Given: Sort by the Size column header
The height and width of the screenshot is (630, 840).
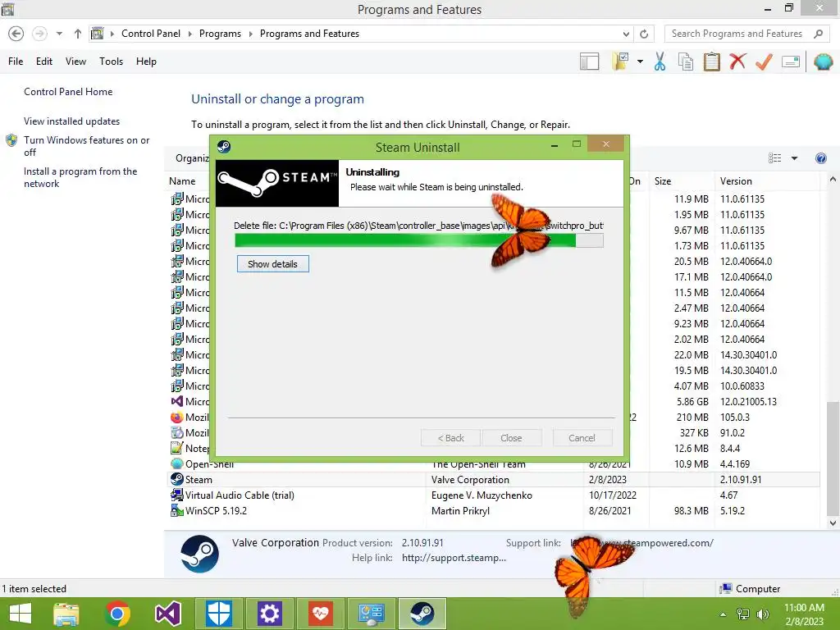Looking at the screenshot, I should point(682,181).
